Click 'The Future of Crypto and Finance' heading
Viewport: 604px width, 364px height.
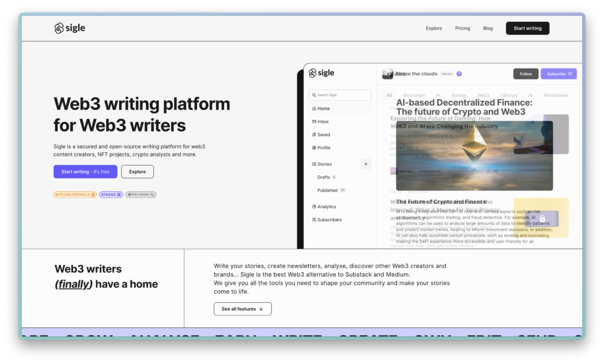(441, 202)
